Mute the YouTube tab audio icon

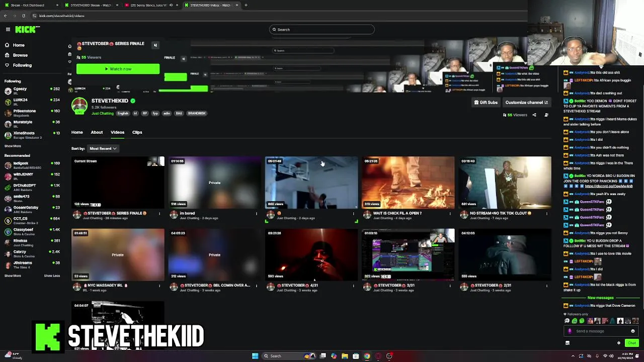click(x=171, y=5)
